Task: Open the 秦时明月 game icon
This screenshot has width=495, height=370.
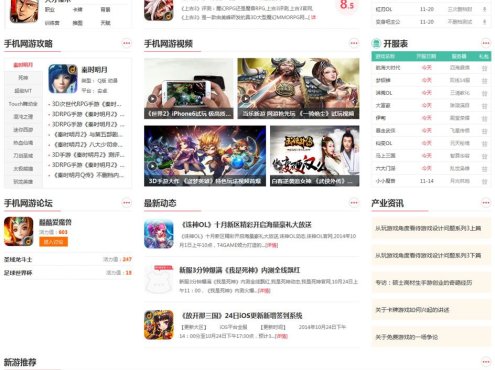Action: [63, 79]
